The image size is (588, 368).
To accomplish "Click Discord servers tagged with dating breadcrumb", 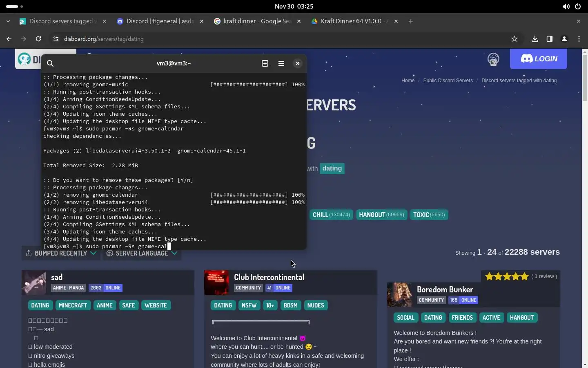I will 519,81.
